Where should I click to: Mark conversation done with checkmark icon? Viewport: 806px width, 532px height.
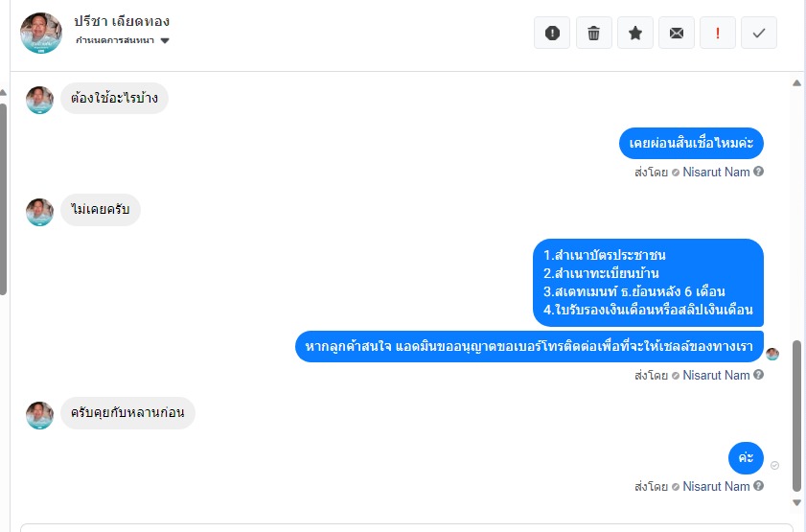(759, 33)
